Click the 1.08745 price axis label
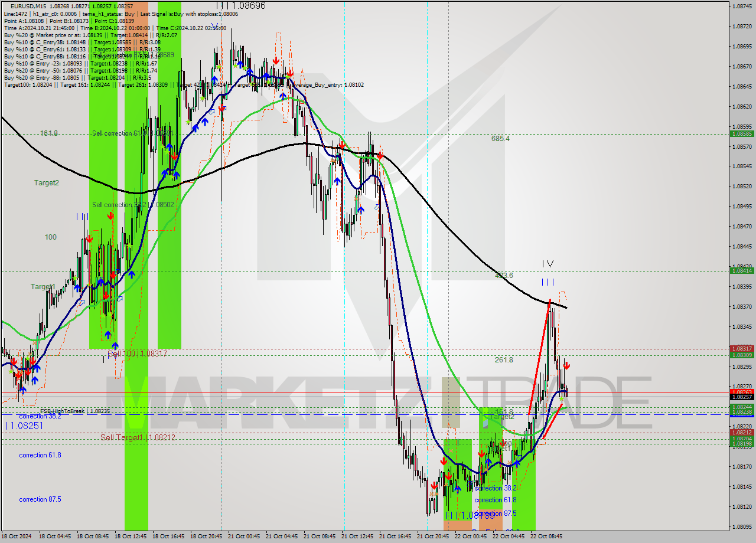 tap(742, 6)
